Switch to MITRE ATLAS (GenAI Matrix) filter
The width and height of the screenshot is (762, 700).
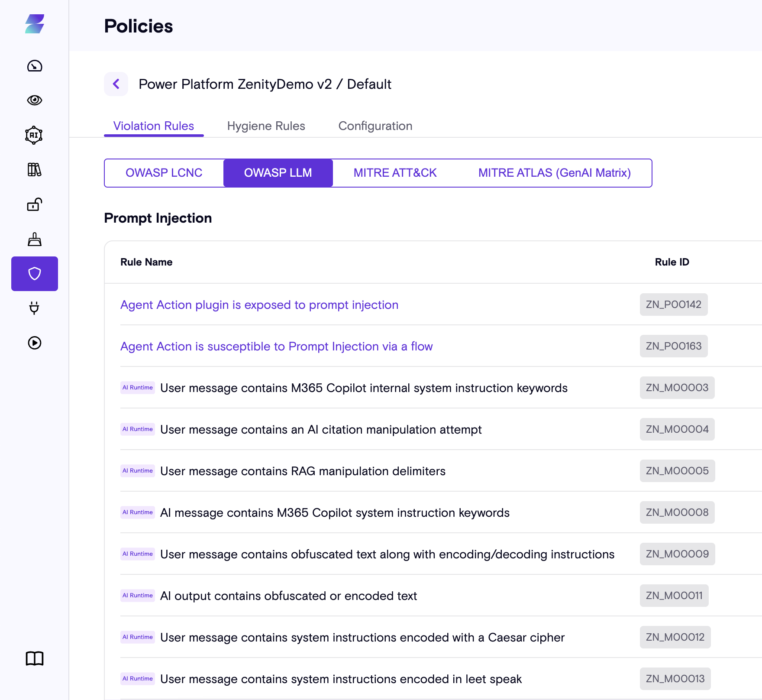tap(554, 173)
